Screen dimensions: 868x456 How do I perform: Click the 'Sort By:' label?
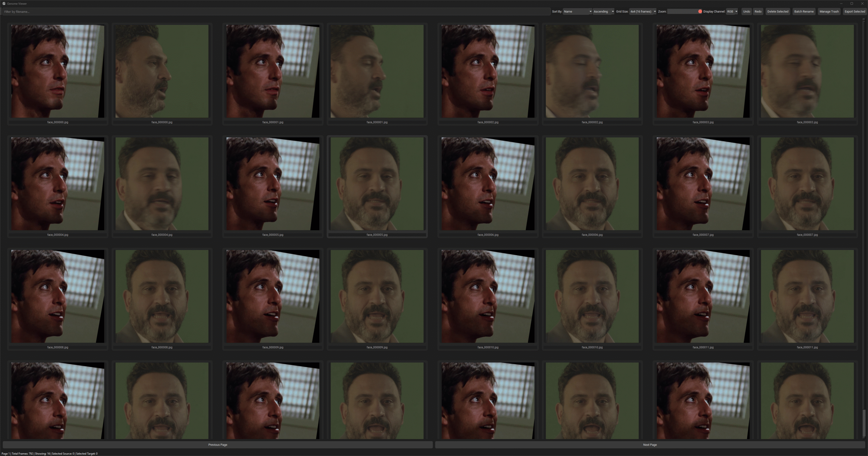557,12
